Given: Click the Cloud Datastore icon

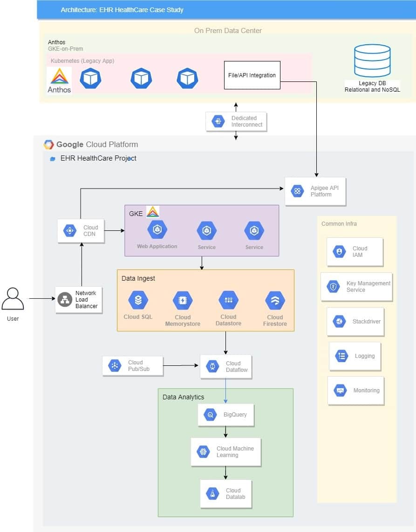Looking at the screenshot, I should click(x=229, y=300).
